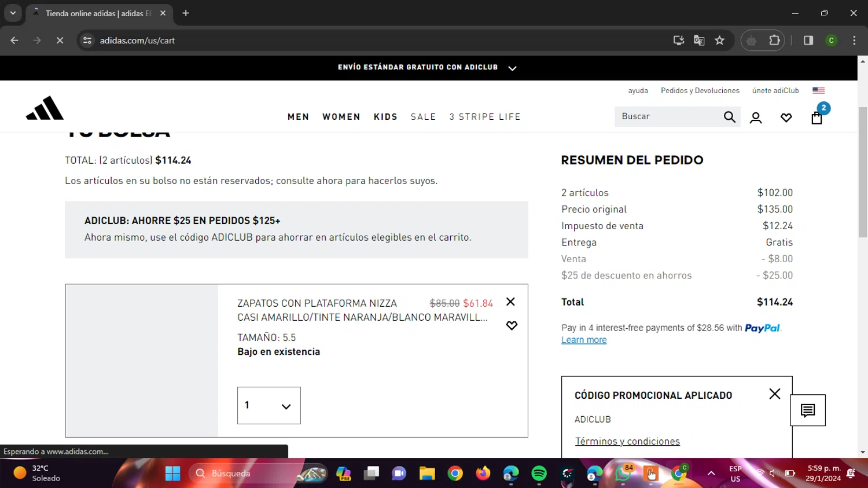The height and width of the screenshot is (488, 868).
Task: Open the 3 STRIPE LIFE menu
Action: pyautogui.click(x=485, y=117)
